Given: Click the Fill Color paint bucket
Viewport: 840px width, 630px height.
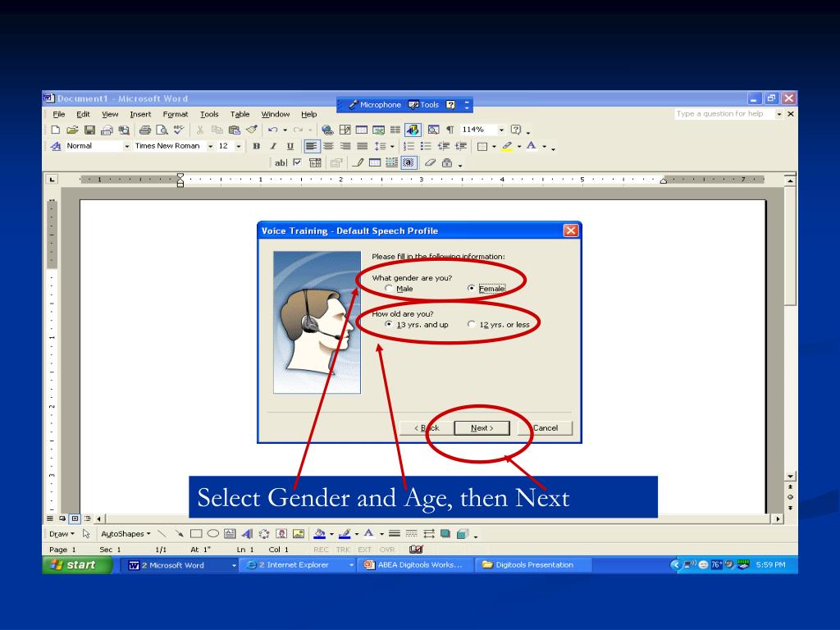Looking at the screenshot, I should pyautogui.click(x=319, y=533).
